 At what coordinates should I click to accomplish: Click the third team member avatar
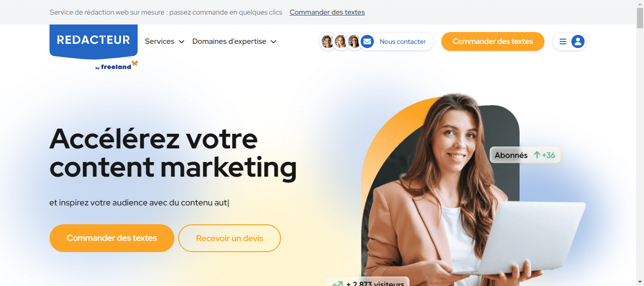[x=354, y=41]
